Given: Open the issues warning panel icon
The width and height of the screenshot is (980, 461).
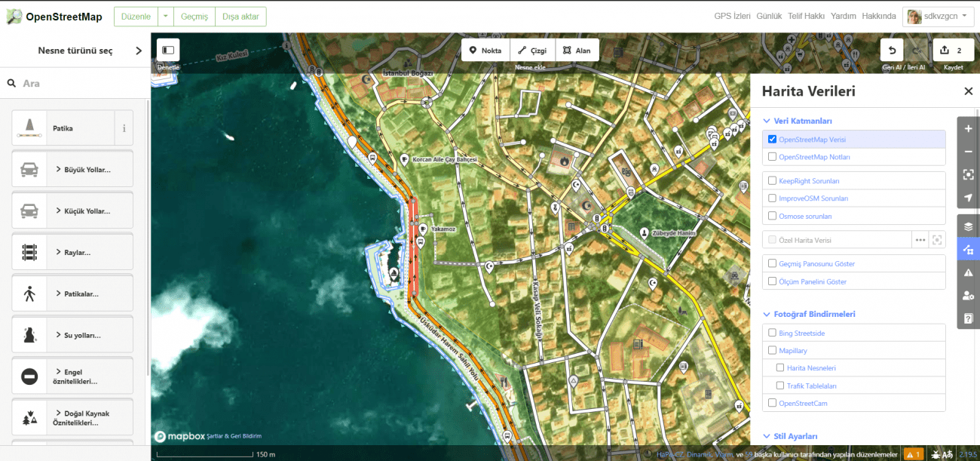Looking at the screenshot, I should coord(968,272).
